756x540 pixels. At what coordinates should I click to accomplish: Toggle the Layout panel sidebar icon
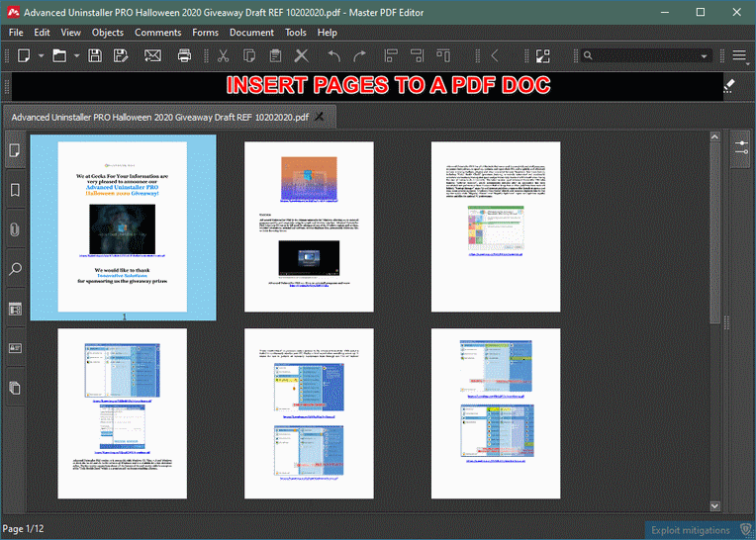15,309
